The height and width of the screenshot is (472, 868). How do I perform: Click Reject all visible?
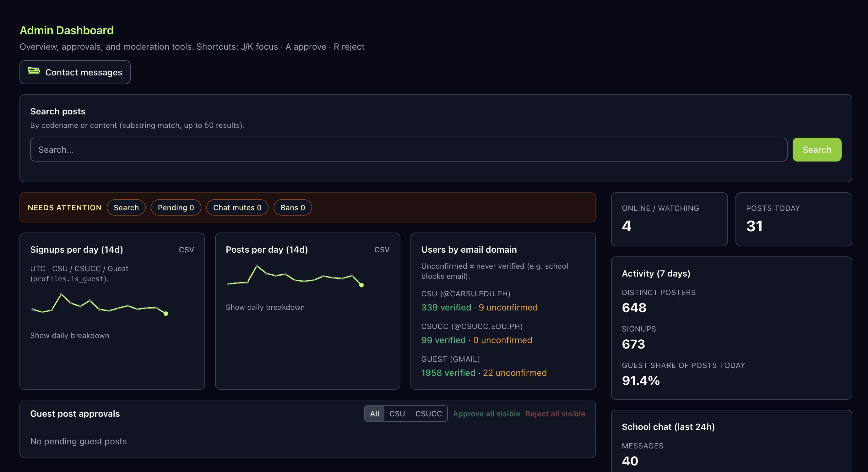click(x=555, y=413)
